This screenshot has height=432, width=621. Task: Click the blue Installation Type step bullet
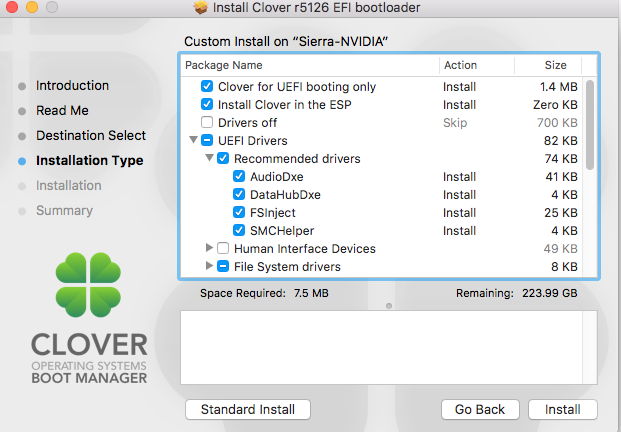pos(22,161)
